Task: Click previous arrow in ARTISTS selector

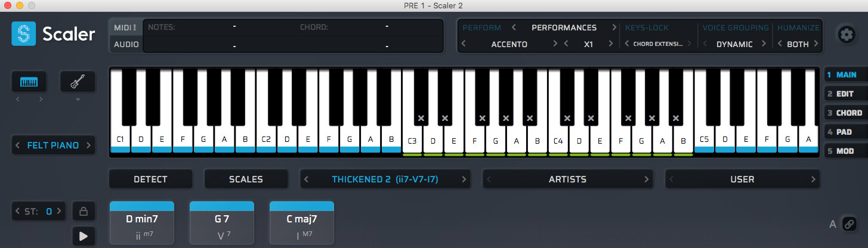Action: click(x=490, y=179)
